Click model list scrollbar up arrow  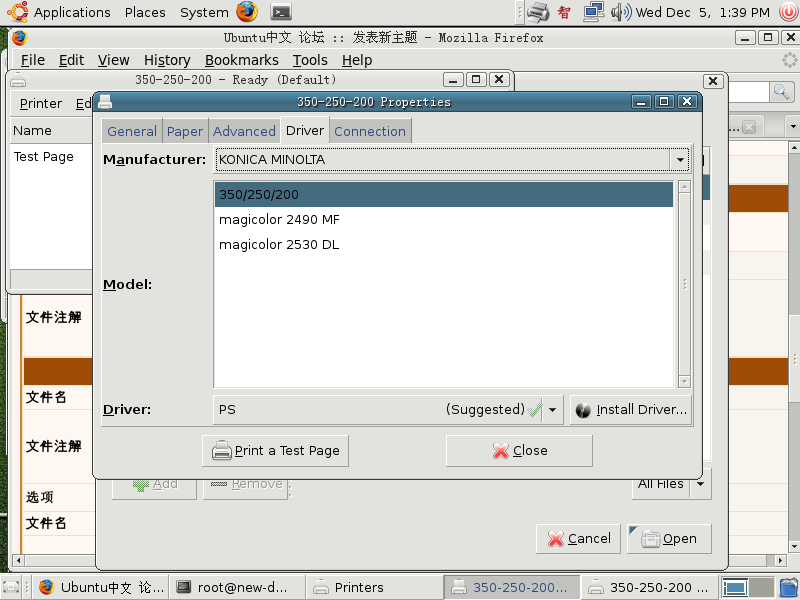(x=685, y=187)
